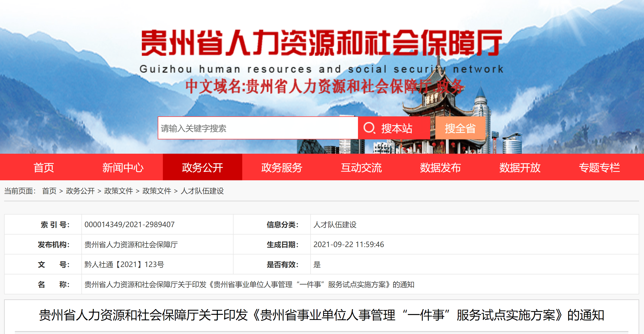The image size is (644, 334).
Task: Go to 新闻中心 in the navigation bar
Action: (x=123, y=167)
